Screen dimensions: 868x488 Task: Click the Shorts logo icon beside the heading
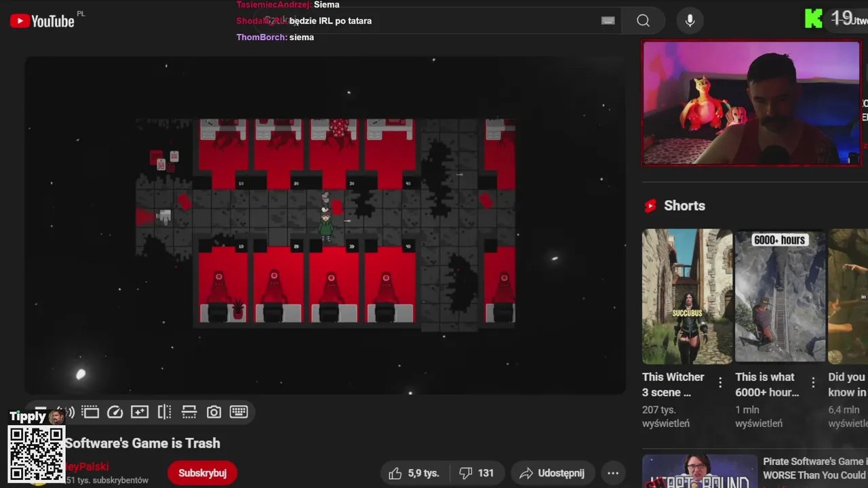click(650, 205)
